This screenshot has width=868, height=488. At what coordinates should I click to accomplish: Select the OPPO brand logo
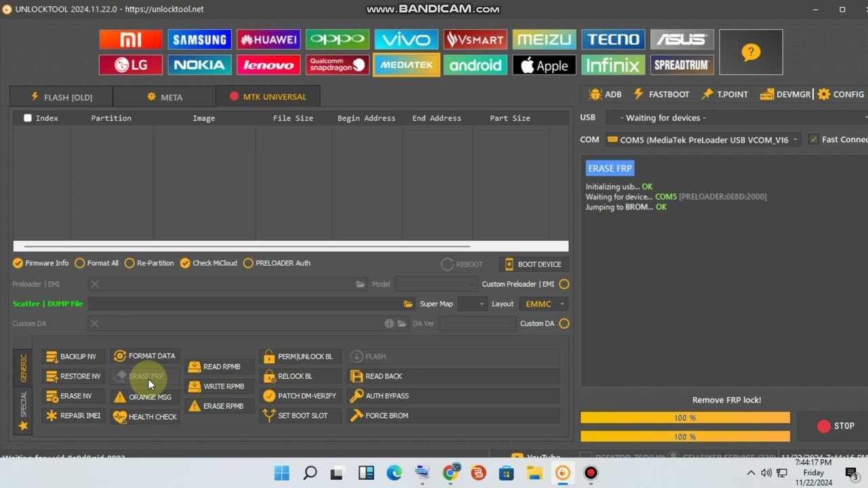coord(337,39)
